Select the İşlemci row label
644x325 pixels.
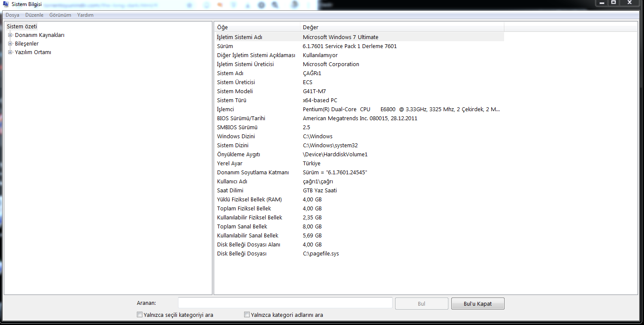225,109
